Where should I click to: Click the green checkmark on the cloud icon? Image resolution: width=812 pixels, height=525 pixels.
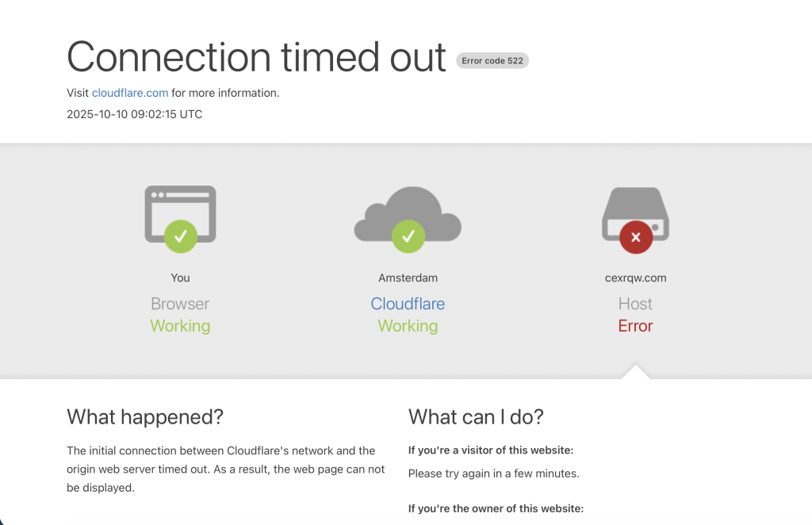click(408, 236)
